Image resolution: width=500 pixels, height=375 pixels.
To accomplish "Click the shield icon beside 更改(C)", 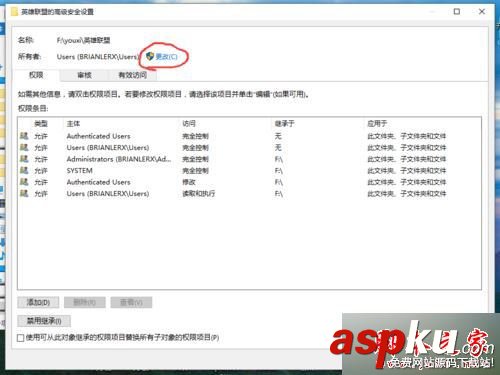I will point(150,56).
